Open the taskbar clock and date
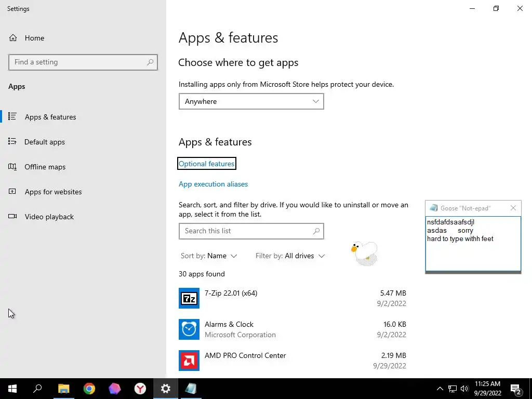This screenshot has width=532, height=399. 487,389
